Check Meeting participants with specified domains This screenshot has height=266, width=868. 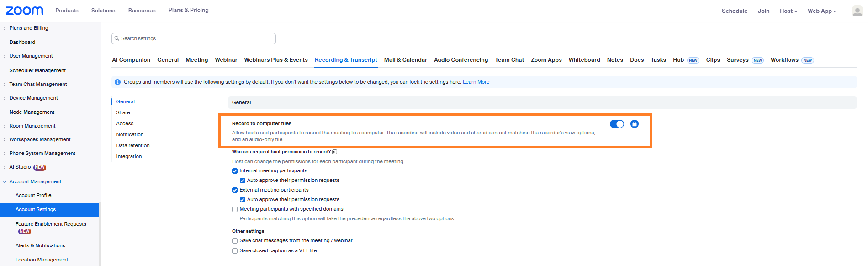point(235,209)
